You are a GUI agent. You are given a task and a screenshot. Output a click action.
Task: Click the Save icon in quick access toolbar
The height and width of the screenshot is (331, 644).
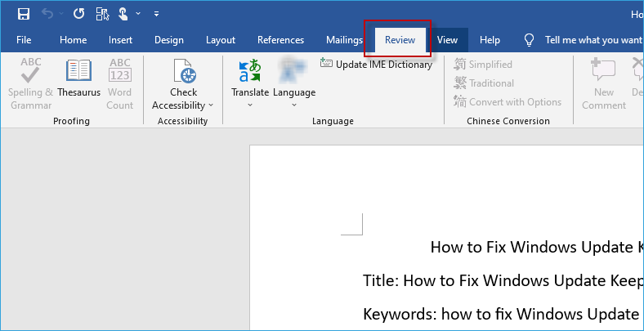pyautogui.click(x=24, y=15)
